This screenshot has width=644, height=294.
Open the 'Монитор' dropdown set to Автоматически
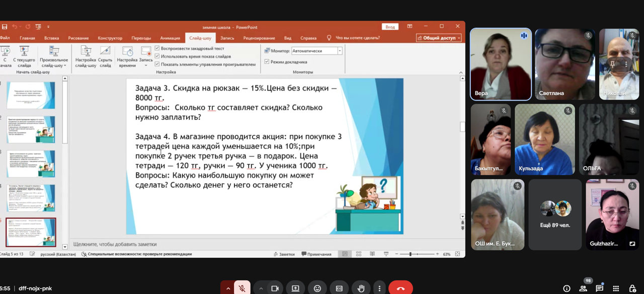(340, 51)
